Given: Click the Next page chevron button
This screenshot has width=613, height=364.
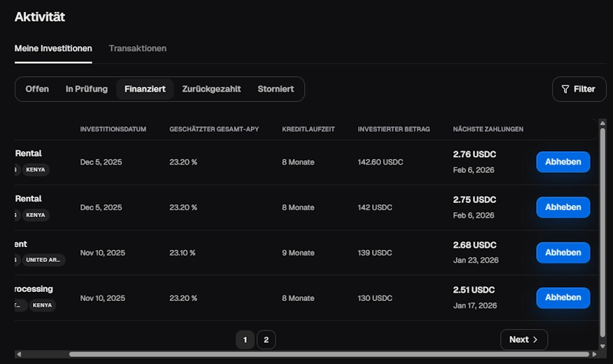Looking at the screenshot, I should (x=523, y=339).
